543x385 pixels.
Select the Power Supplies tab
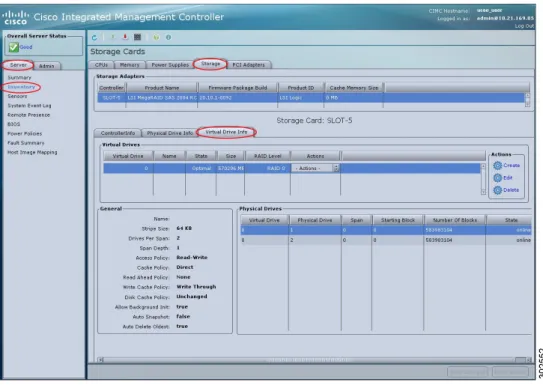tap(170, 65)
